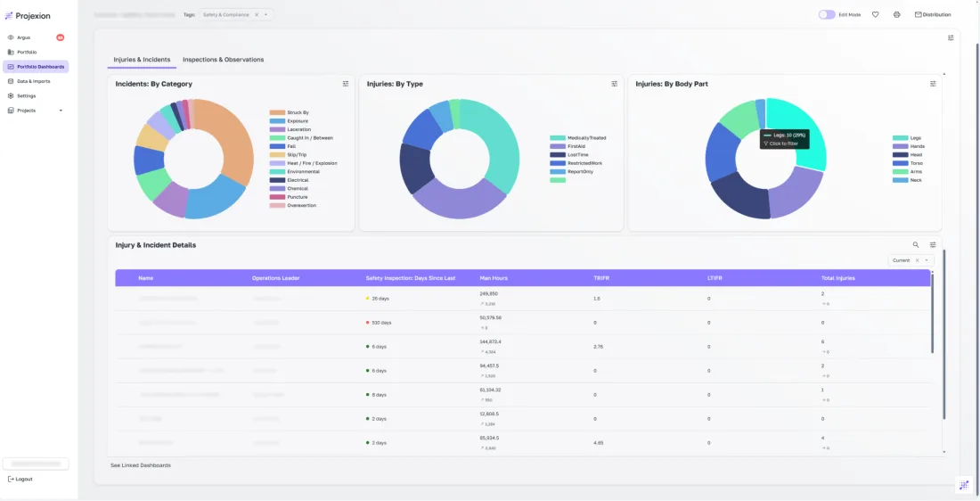Sort by the Operations Leader column header
Viewport: 980px width, 501px height.
[275, 278]
